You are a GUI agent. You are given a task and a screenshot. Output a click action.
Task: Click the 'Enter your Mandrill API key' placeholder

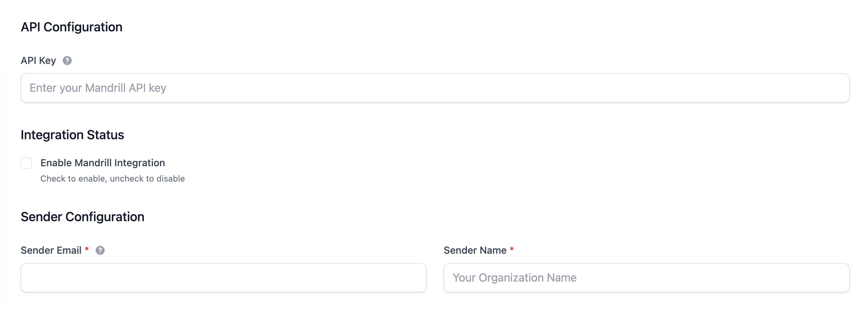(98, 88)
